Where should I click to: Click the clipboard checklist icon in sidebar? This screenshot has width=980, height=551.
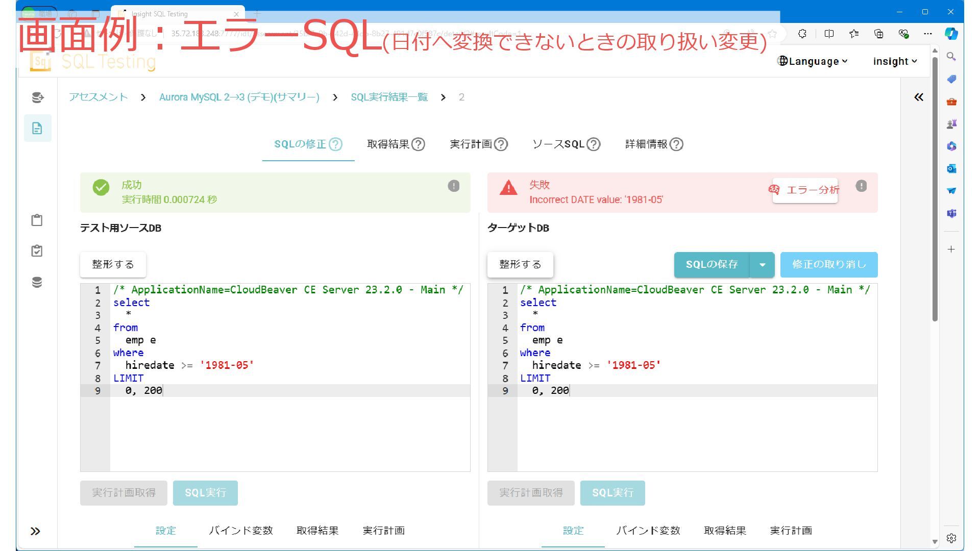click(x=37, y=251)
